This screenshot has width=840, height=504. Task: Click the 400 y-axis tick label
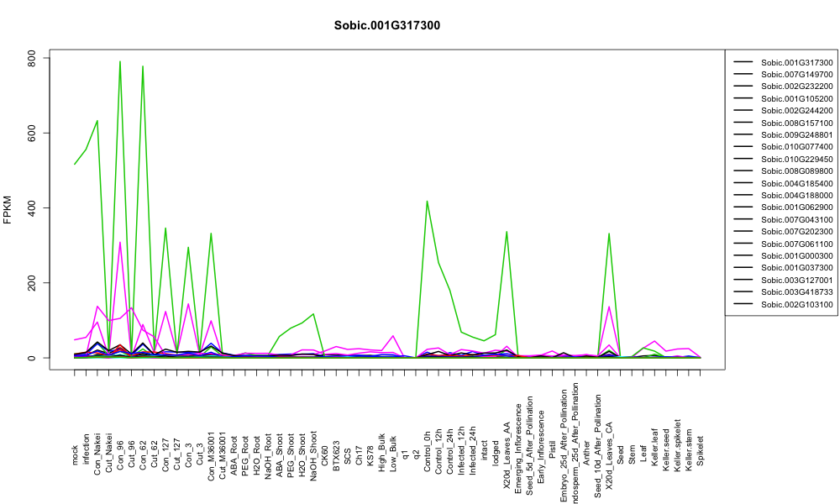(32, 207)
